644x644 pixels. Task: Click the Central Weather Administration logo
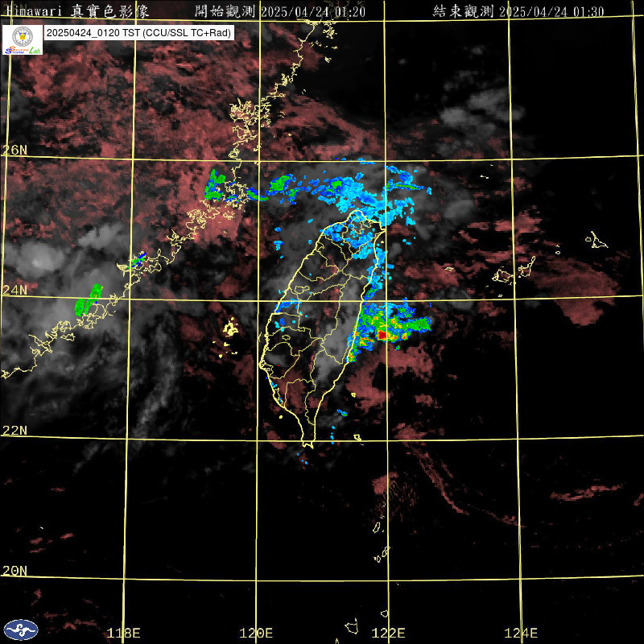(21, 630)
